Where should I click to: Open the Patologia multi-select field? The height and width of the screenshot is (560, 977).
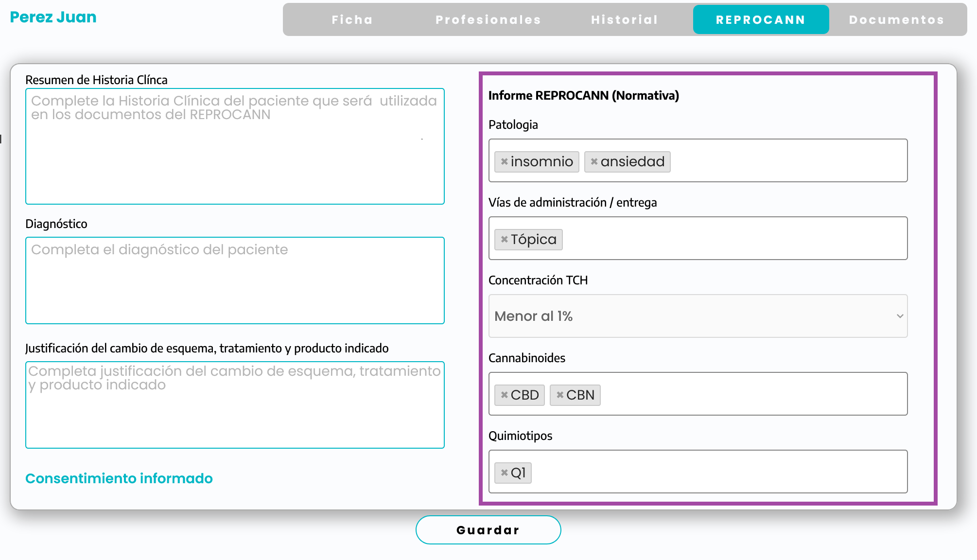[787, 160]
